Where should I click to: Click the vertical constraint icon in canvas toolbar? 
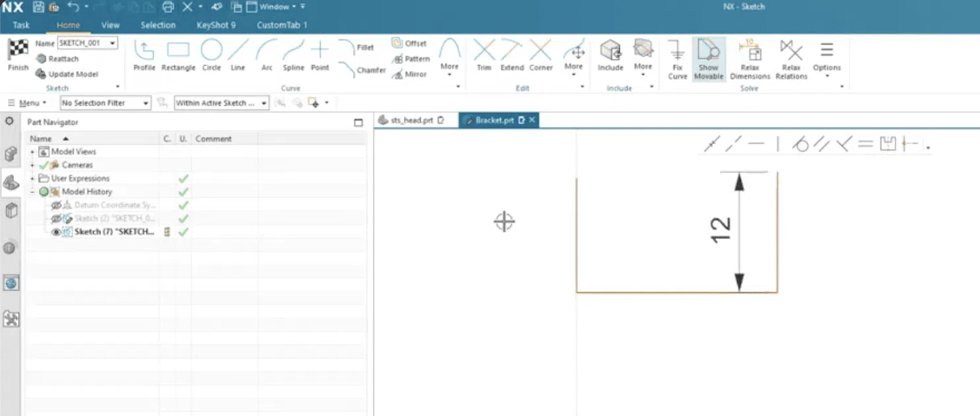(778, 145)
